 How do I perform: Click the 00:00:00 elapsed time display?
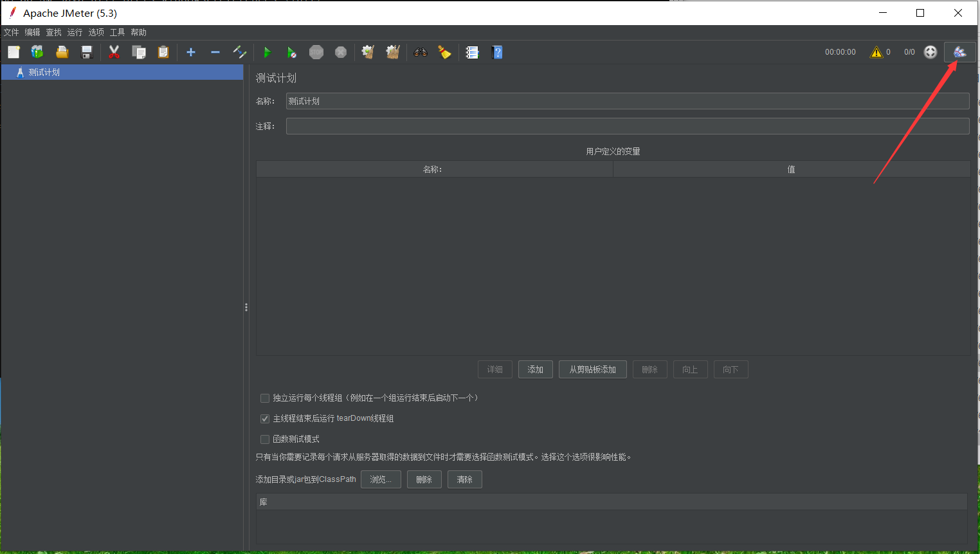(x=840, y=52)
